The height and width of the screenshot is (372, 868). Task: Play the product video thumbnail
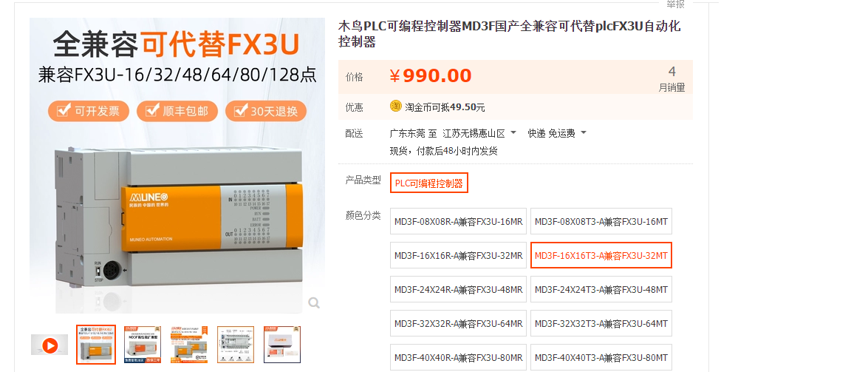(x=49, y=345)
